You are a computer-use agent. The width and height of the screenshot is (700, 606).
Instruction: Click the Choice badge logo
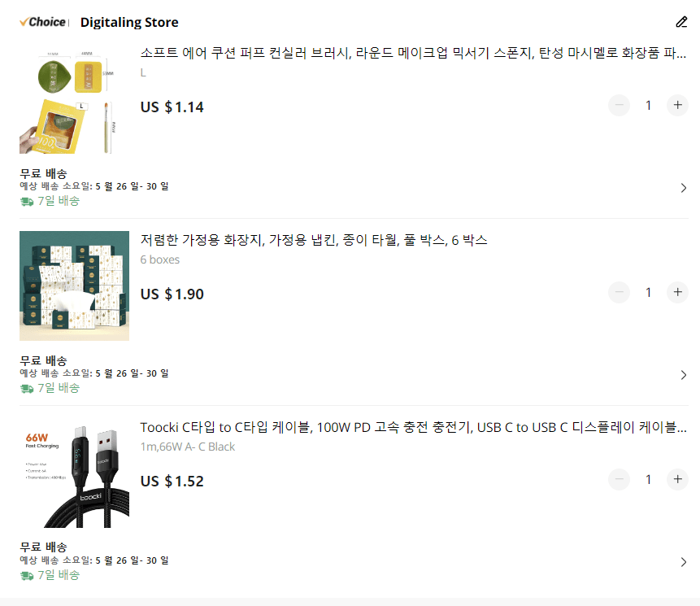pyautogui.click(x=42, y=22)
